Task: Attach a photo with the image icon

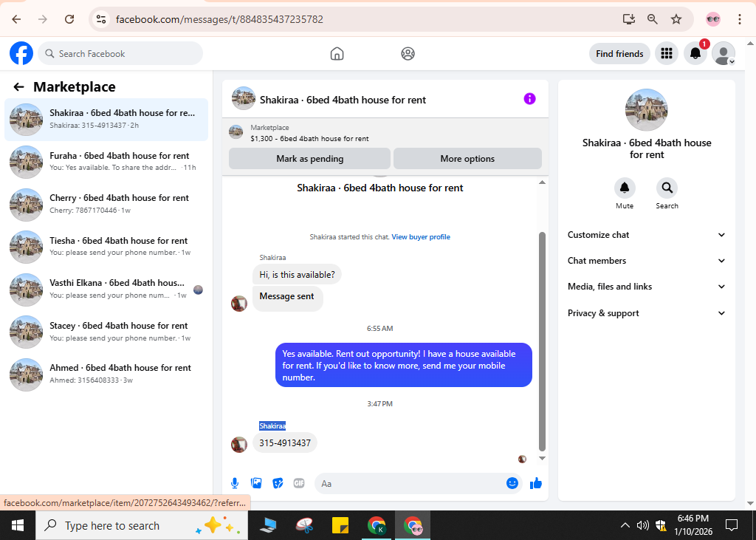Action: pyautogui.click(x=256, y=483)
